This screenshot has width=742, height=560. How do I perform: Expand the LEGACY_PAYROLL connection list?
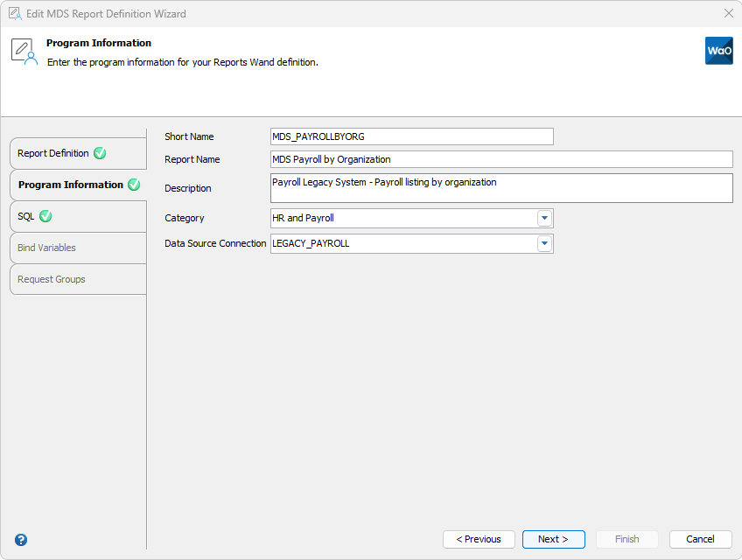[544, 243]
